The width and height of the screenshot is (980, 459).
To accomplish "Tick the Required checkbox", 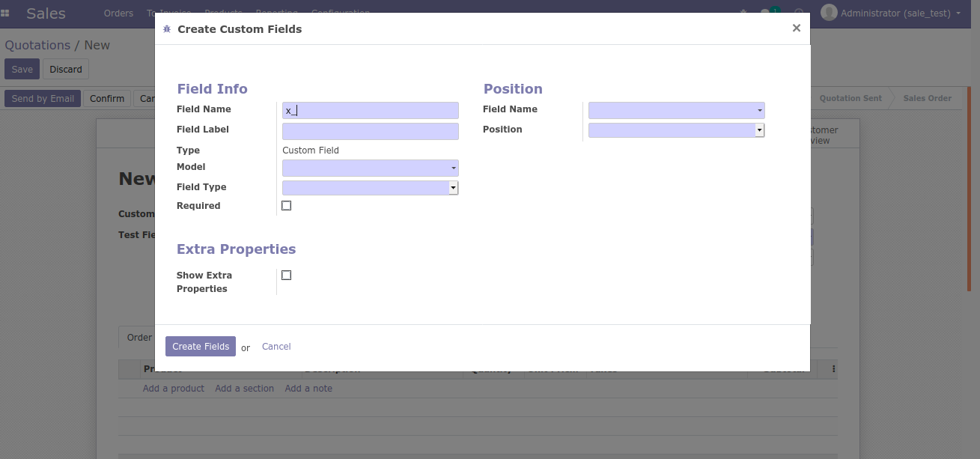I will pyautogui.click(x=286, y=206).
